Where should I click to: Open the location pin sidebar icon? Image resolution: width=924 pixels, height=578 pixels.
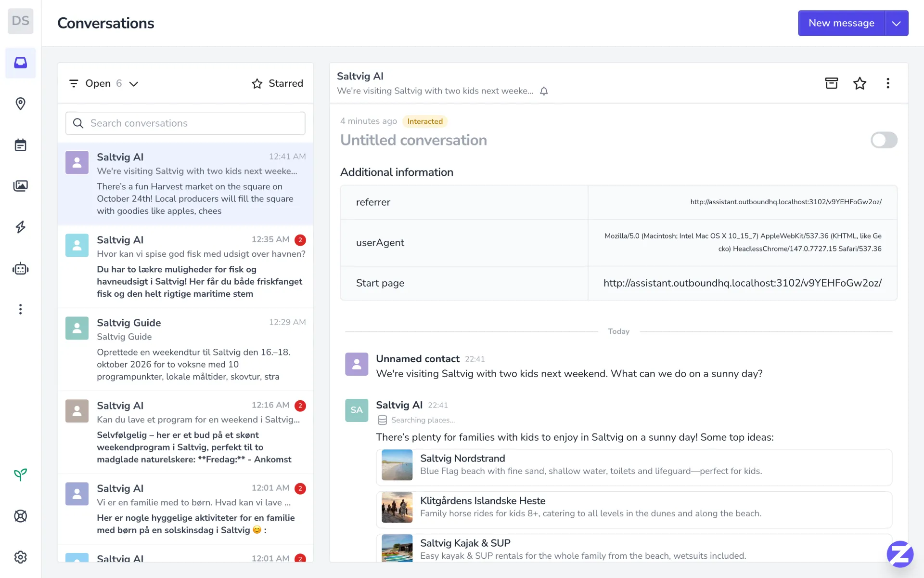[x=21, y=104]
